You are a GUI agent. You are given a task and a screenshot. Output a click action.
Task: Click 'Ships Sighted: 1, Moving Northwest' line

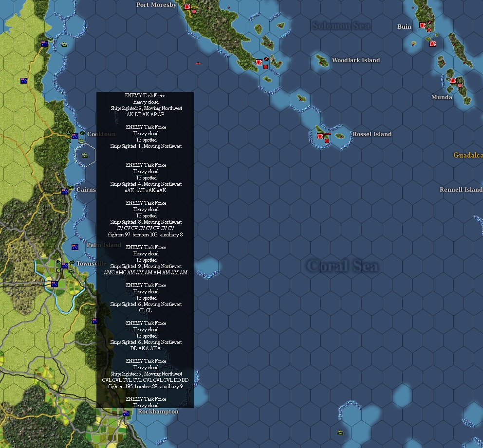146,146
